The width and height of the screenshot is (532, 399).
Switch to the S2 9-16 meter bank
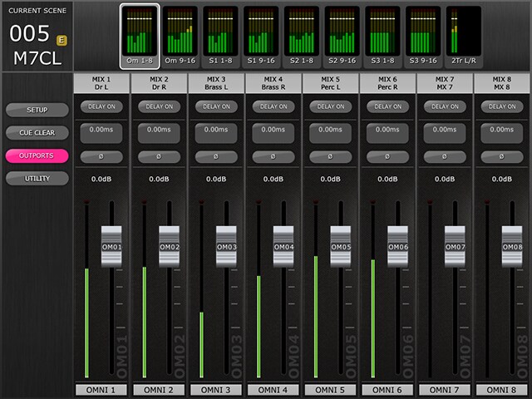[342, 36]
